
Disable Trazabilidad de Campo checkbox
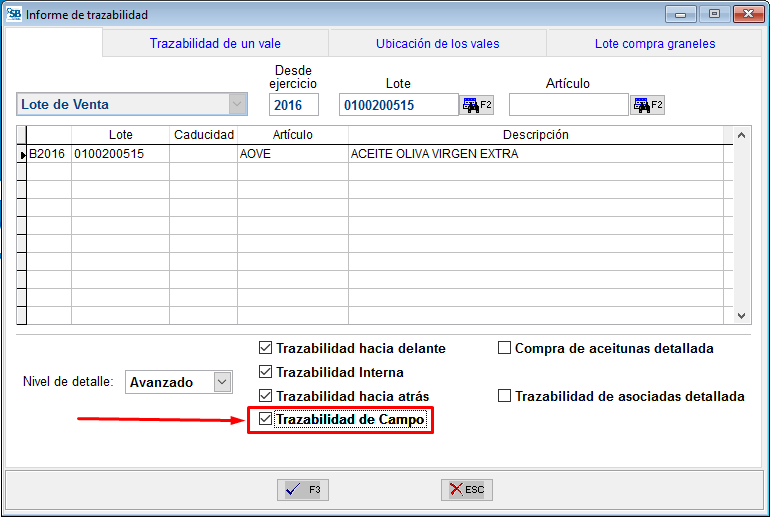265,420
